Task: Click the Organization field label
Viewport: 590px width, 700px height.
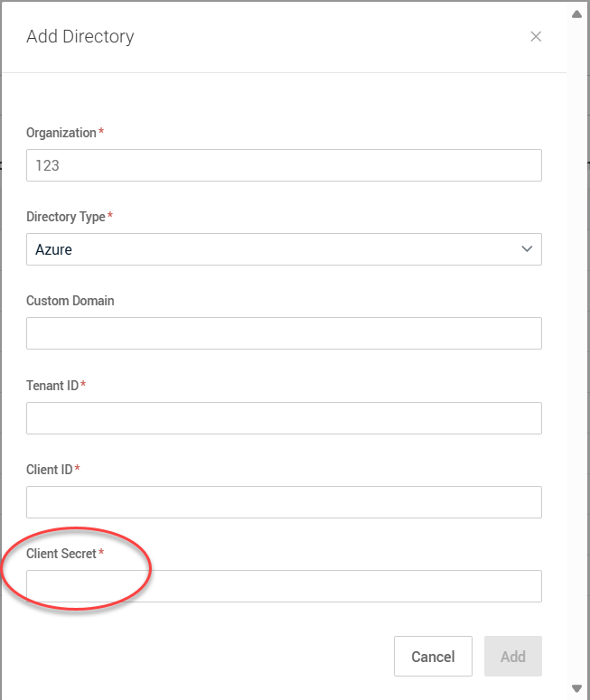Action: pyautogui.click(x=61, y=133)
